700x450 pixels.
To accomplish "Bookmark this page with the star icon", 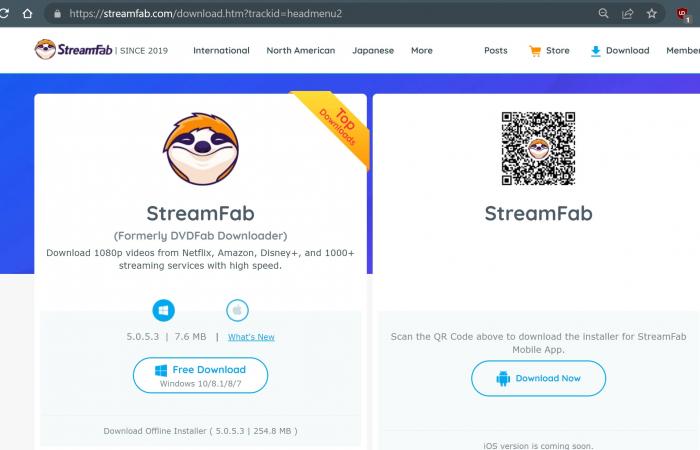I will [651, 13].
